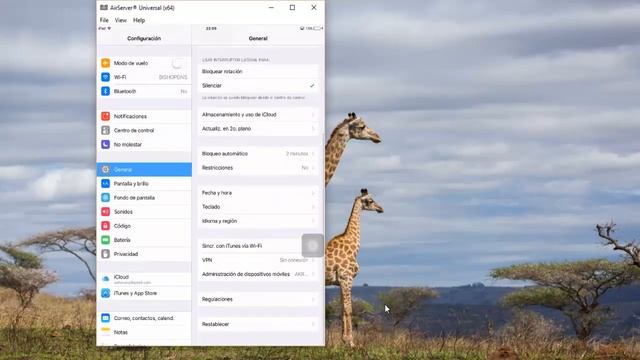Open Restablecer row
The height and width of the screenshot is (360, 640).
coord(258,324)
